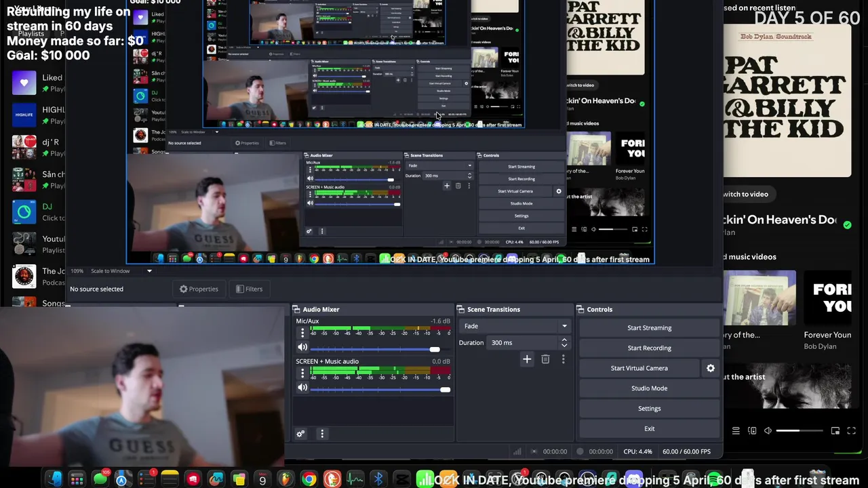The image size is (868, 488).
Task: Open SCREEN + Music audio three-dot menu
Action: coord(302,373)
